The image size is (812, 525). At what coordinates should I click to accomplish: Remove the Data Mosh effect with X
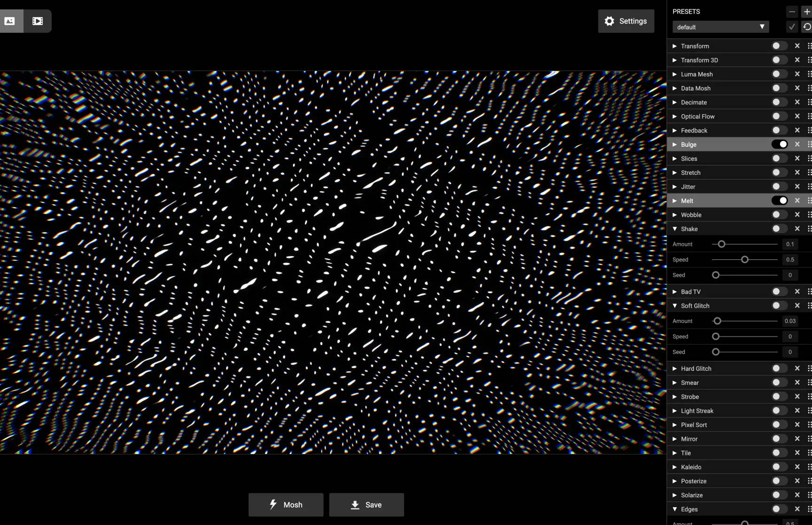tap(797, 88)
